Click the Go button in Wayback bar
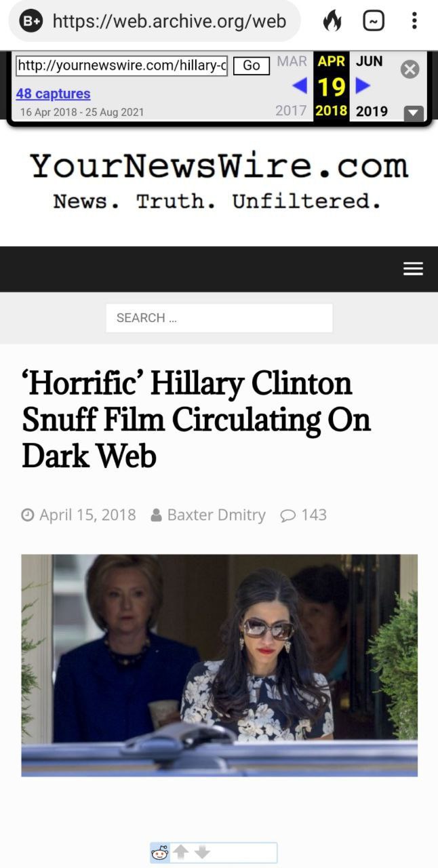438x868 pixels. point(252,66)
